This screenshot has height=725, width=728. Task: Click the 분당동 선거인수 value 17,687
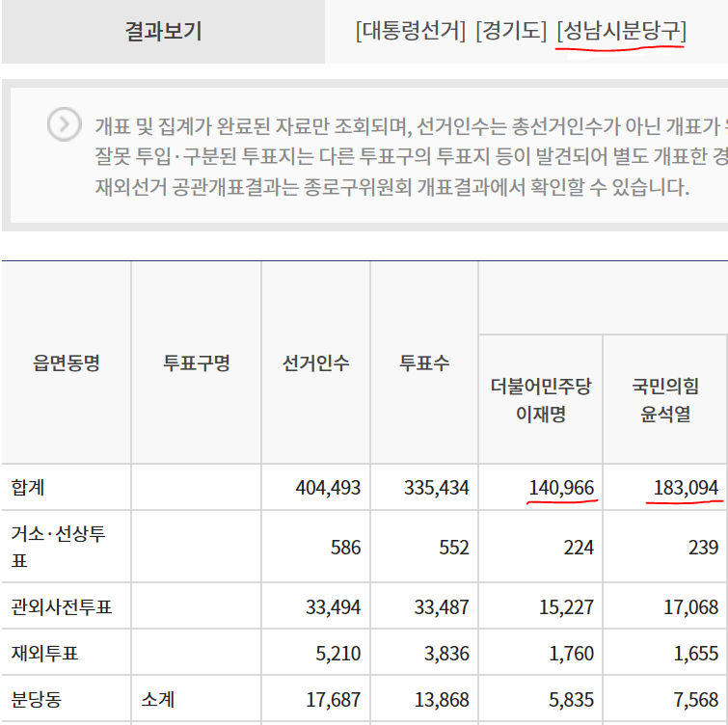[333, 700]
